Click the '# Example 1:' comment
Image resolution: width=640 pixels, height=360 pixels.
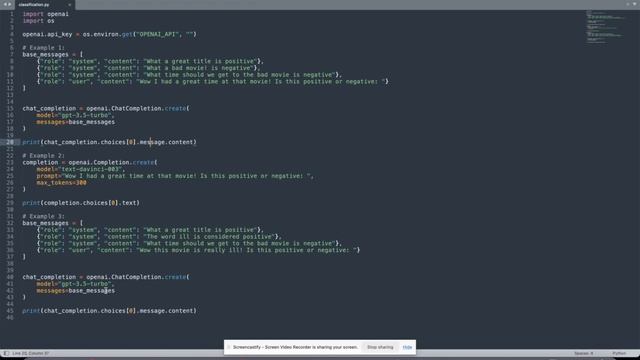(x=44, y=48)
